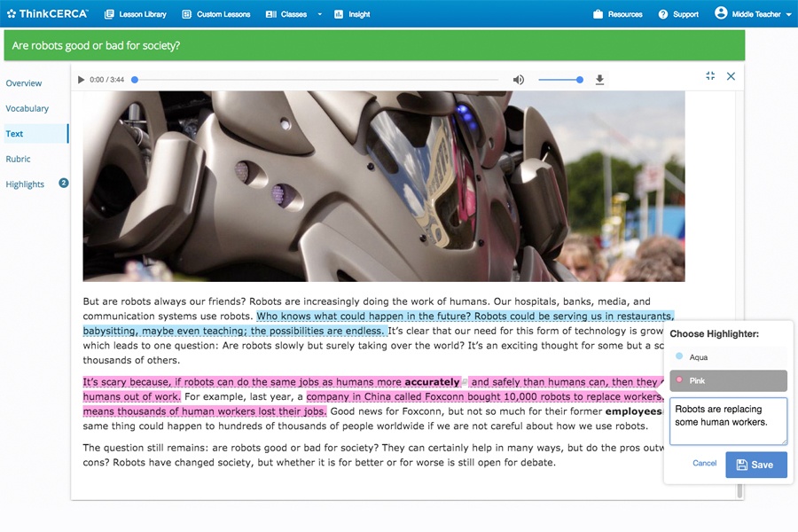Close the text reader panel

[731, 76]
